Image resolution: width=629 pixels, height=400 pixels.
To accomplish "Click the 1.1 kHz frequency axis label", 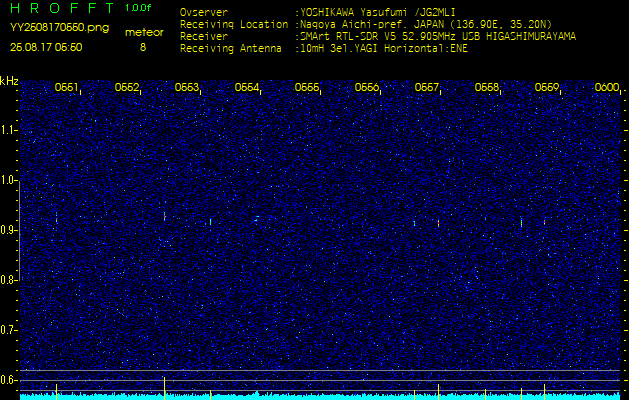I will (x=8, y=130).
